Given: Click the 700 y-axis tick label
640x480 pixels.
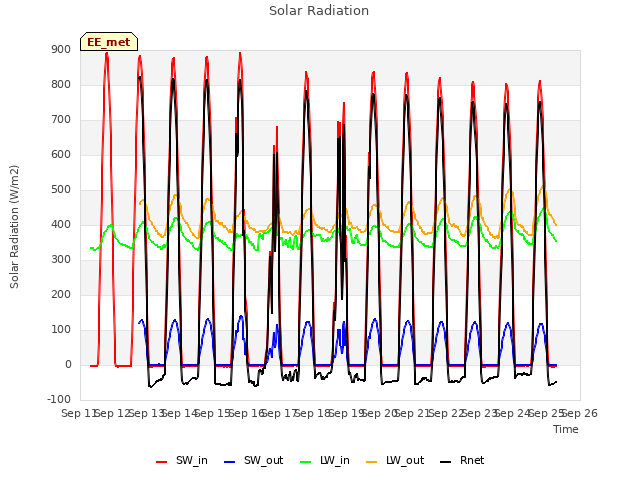Looking at the screenshot, I should [61, 120].
